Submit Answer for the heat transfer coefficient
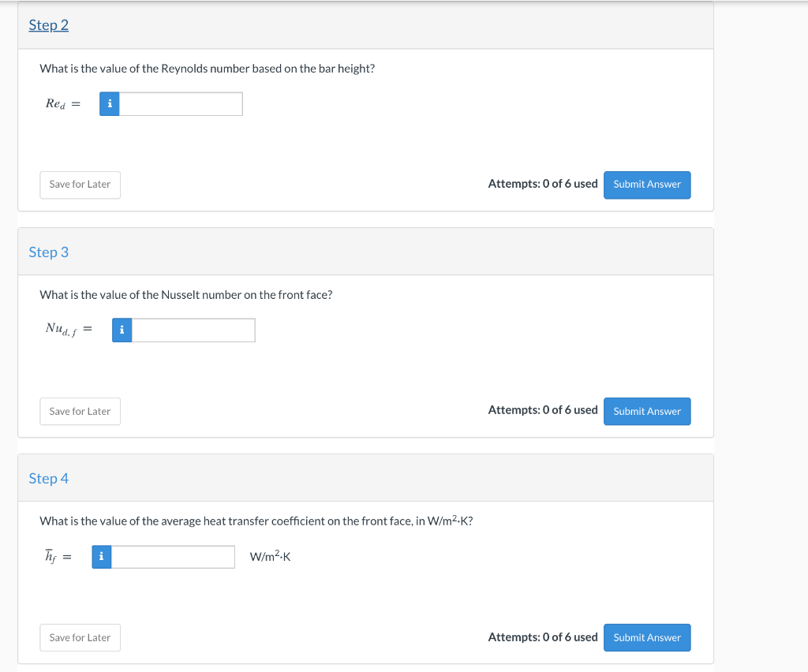Viewport: 808px width, 672px height. click(x=647, y=637)
